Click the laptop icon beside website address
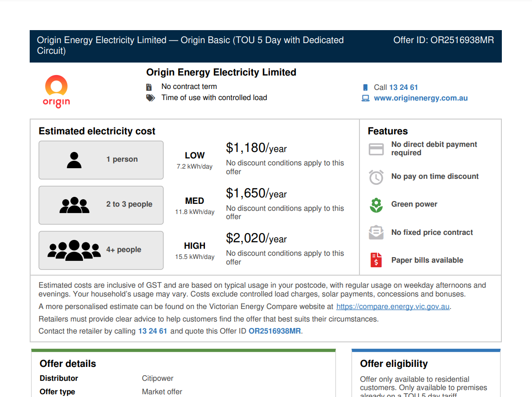 365,98
